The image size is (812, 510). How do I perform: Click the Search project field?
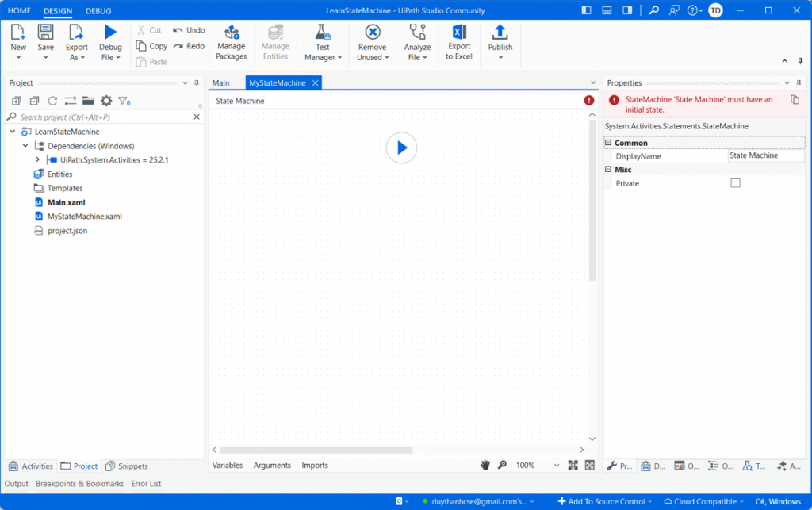tap(104, 117)
